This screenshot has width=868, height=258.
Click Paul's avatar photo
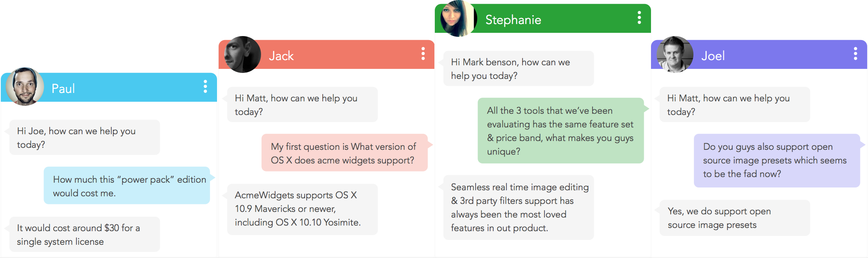25,87
